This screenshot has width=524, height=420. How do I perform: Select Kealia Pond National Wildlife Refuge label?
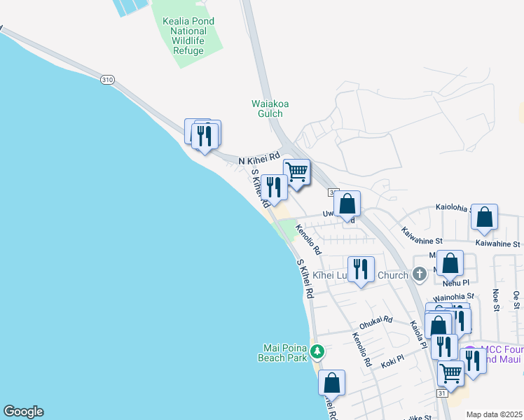point(188,36)
